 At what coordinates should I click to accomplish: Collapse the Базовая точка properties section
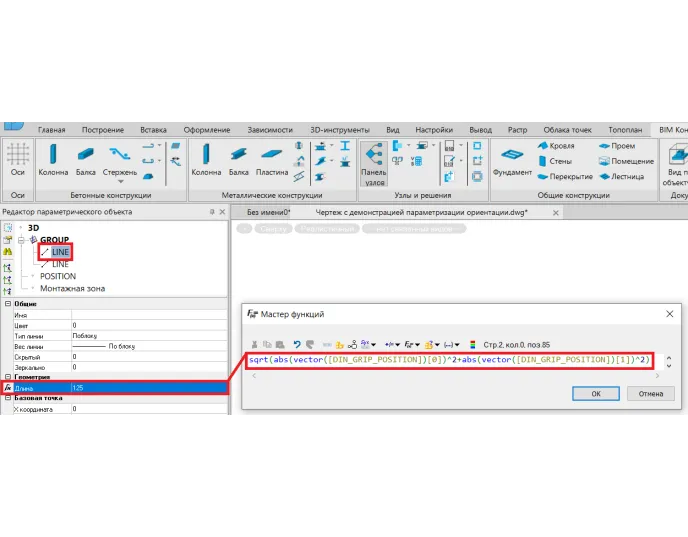8,398
